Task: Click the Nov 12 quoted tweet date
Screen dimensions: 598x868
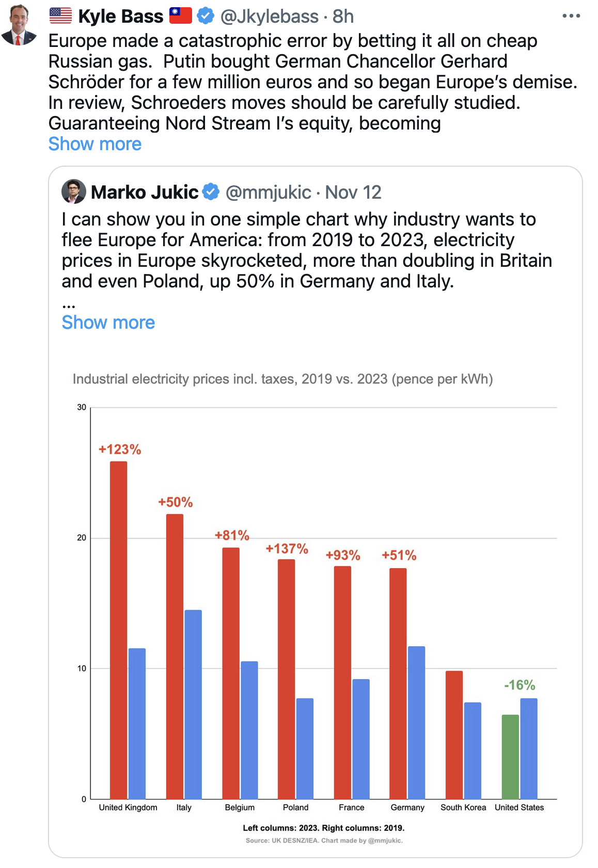Action: 353,192
